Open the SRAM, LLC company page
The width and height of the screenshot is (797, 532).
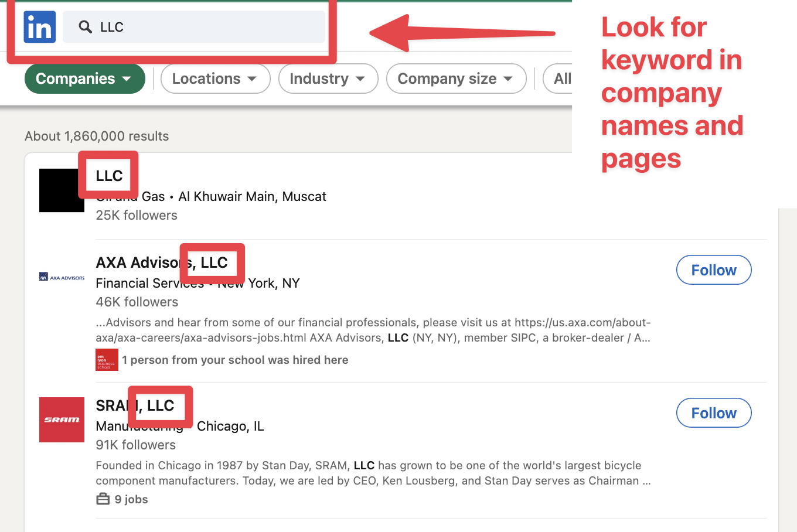(134, 405)
